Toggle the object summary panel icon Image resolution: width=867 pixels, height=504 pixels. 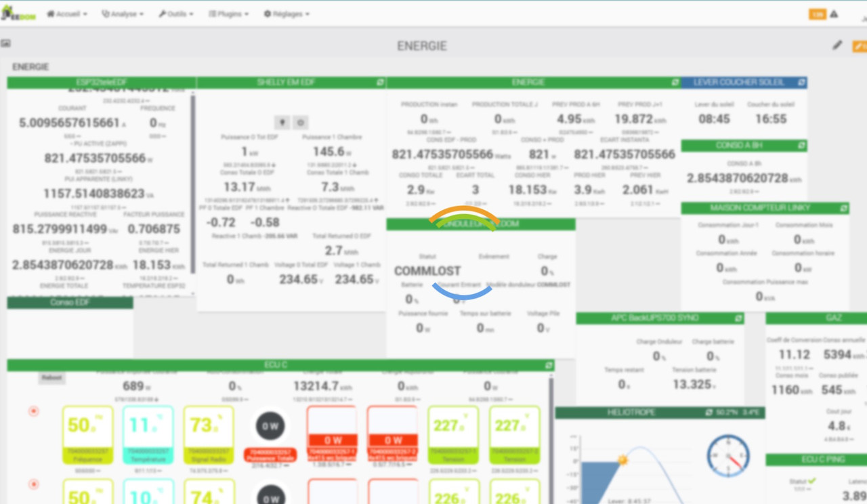[6, 43]
